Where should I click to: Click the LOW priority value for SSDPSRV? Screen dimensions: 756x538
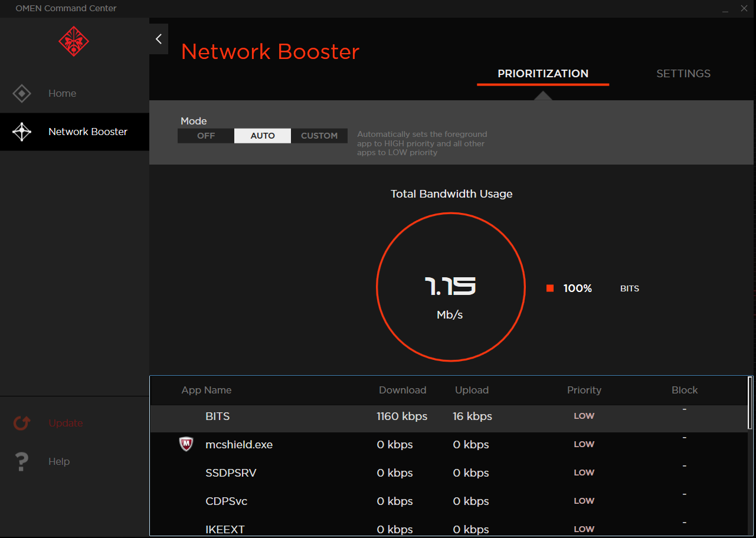coord(584,473)
